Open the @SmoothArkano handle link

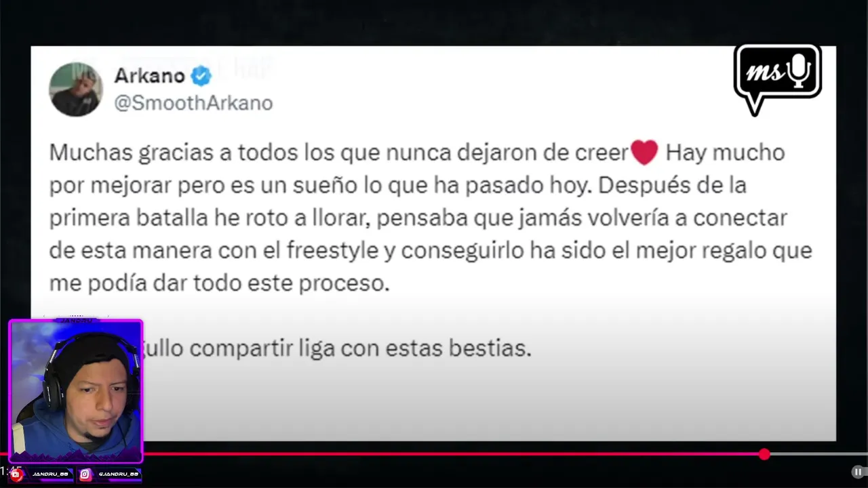(193, 103)
